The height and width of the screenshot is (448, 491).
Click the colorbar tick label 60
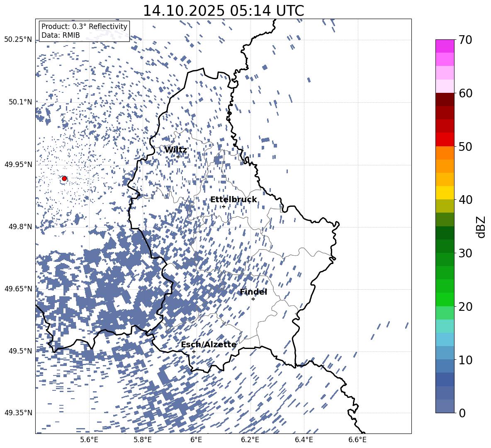tap(465, 93)
